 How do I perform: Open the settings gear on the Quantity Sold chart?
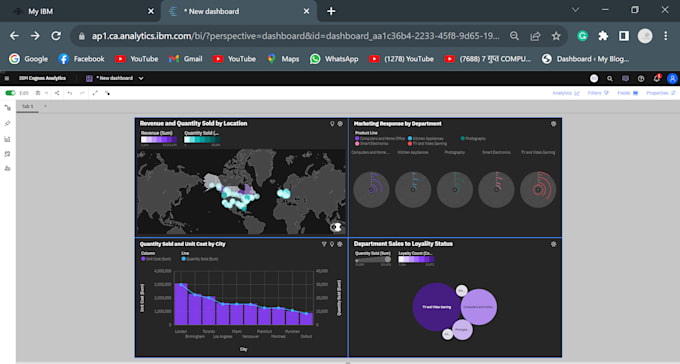click(x=340, y=244)
